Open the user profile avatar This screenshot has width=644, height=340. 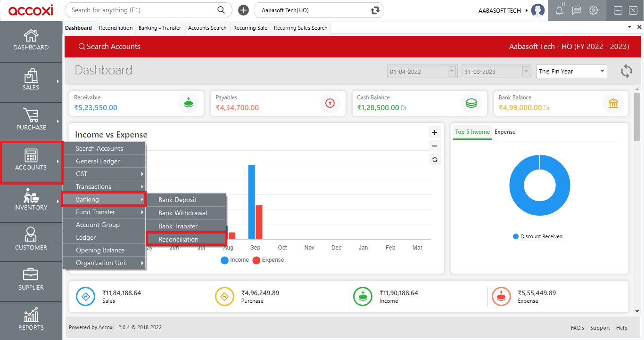coord(538,10)
